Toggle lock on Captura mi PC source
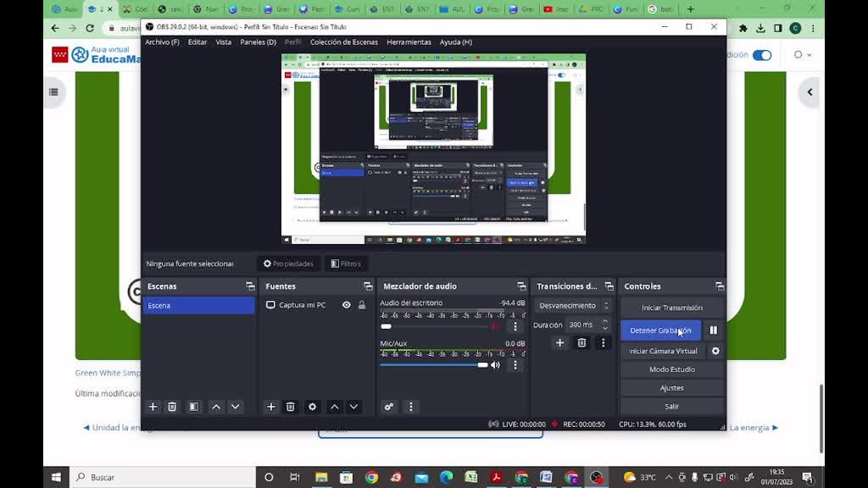 coord(362,305)
